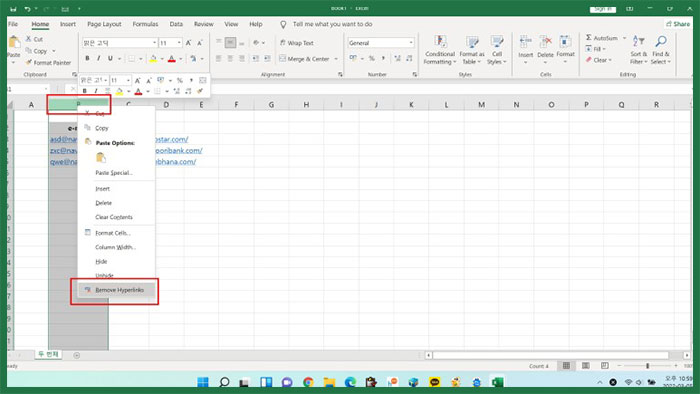Increase font size in ribbon
Viewport: 700px width, 394px height.
pyautogui.click(x=188, y=43)
